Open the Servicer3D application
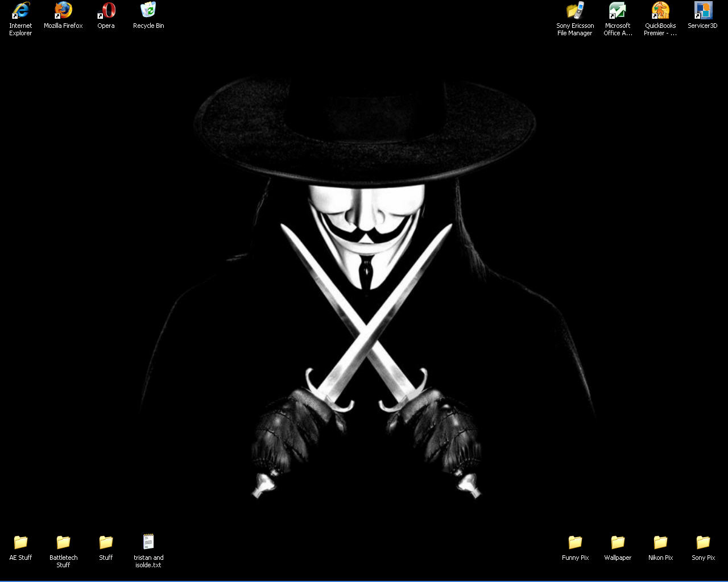 [702, 10]
